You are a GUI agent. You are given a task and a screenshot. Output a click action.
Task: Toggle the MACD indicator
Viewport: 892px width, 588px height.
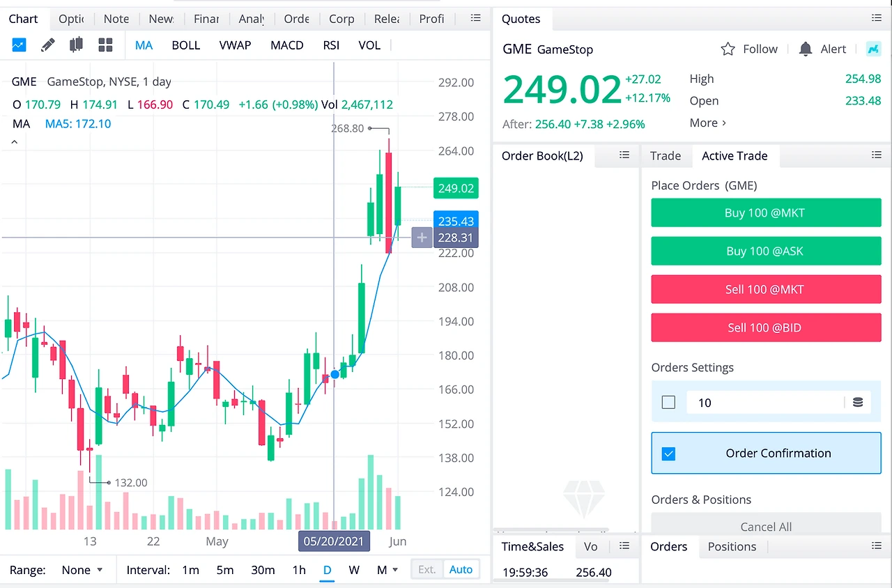tap(287, 45)
